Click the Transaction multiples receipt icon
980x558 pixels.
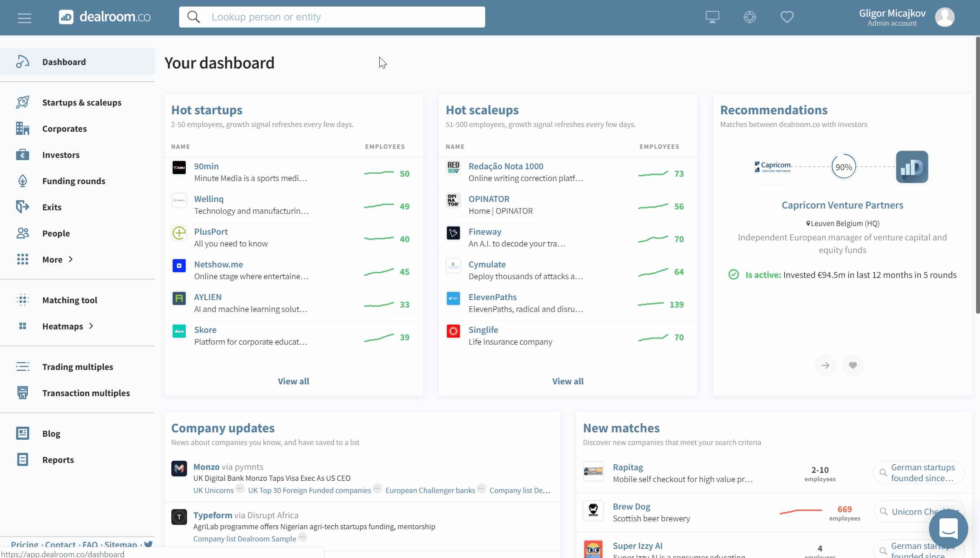pos(23,393)
